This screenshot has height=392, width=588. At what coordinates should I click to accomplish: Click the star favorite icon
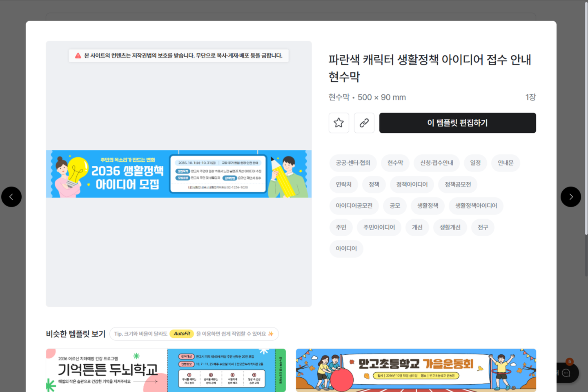tap(339, 123)
